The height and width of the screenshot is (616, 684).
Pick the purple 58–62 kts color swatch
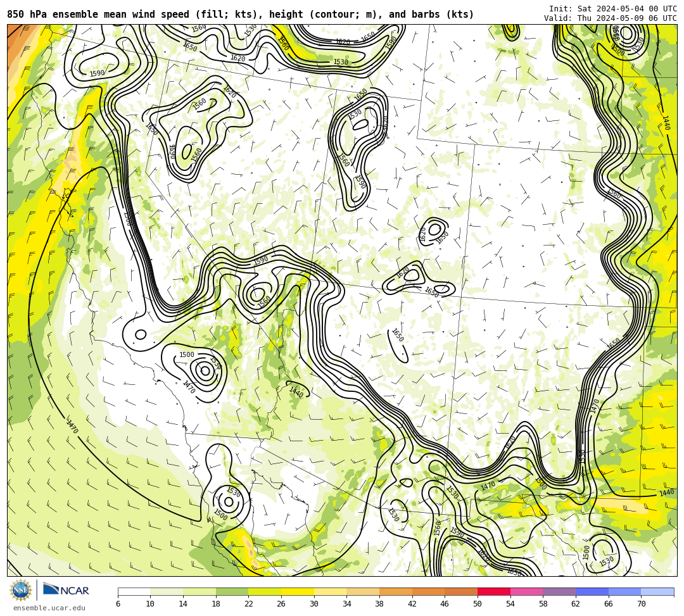[x=559, y=591]
